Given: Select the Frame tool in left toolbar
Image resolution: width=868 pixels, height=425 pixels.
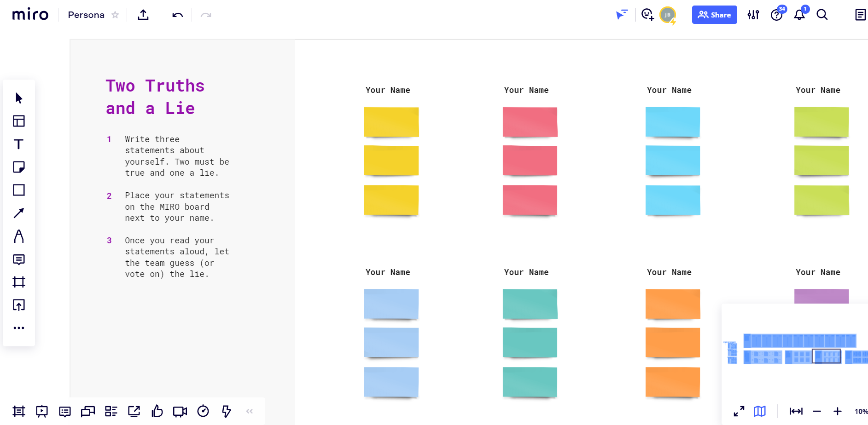Looking at the screenshot, I should point(19,282).
